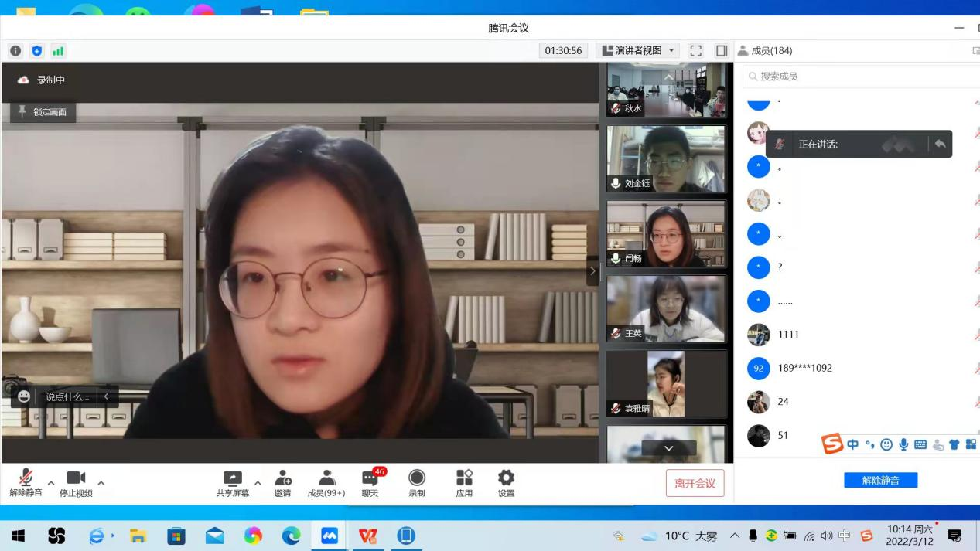Click the Share Screen (共享屏幕) icon

pyautogui.click(x=232, y=479)
